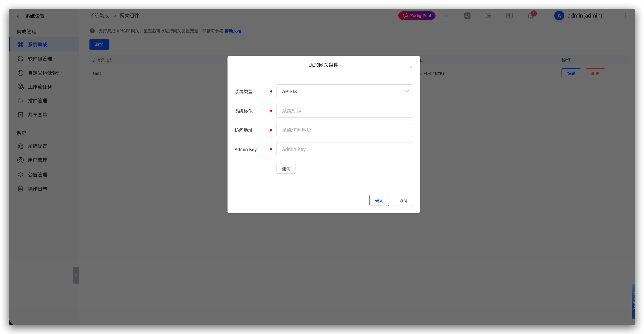Open the admin(admin) user menu
Image resolution: width=644 pixels, height=334 pixels.
coord(584,16)
